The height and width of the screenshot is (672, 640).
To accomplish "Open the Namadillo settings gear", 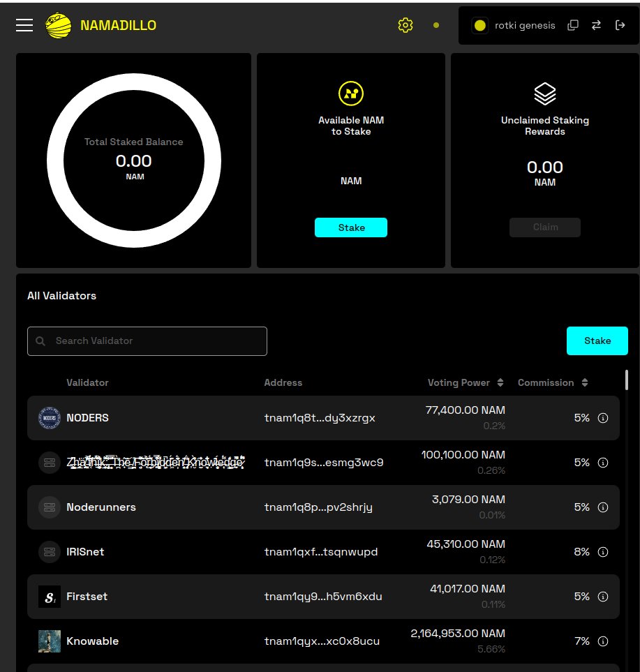I will (x=405, y=25).
